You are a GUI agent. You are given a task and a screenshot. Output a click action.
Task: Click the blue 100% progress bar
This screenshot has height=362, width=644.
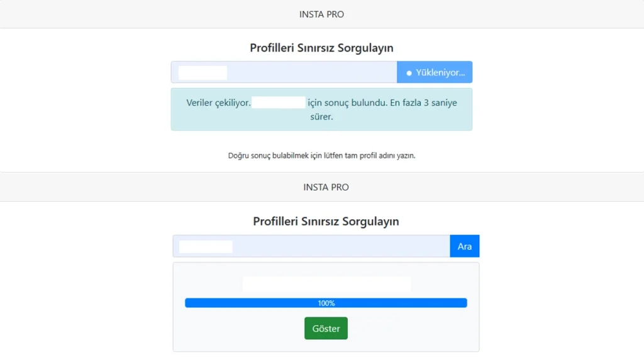point(326,303)
